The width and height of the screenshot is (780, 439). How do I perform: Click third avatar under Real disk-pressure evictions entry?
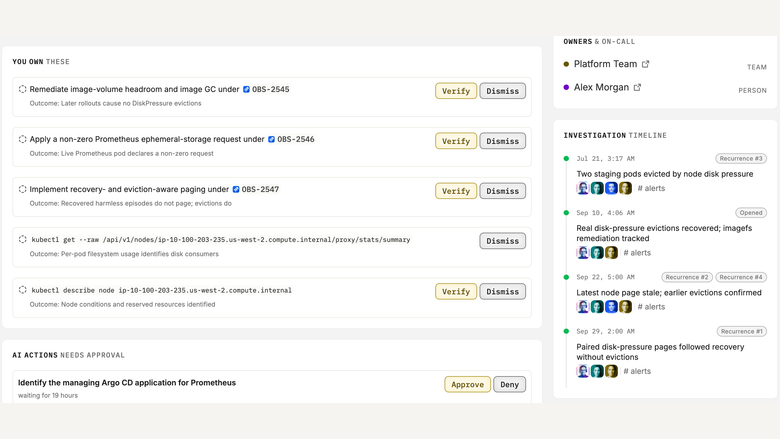pyautogui.click(x=611, y=253)
